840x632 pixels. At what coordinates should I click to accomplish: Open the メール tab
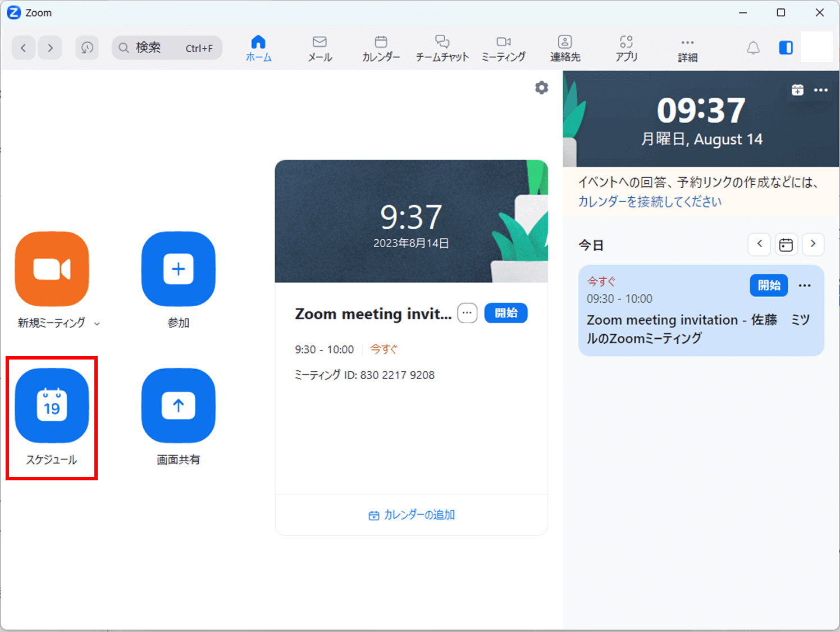320,48
